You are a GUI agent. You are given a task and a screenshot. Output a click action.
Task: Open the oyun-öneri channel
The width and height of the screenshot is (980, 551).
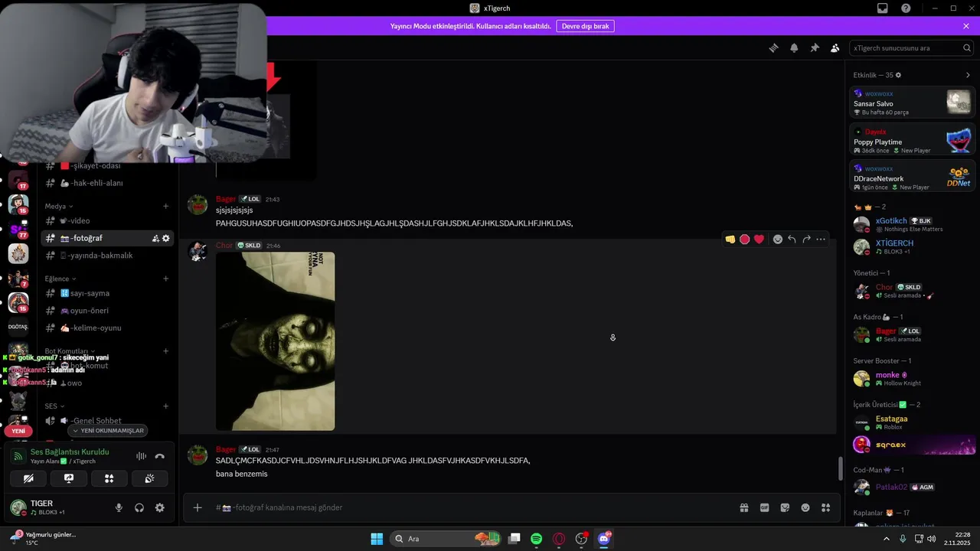[x=107, y=311]
